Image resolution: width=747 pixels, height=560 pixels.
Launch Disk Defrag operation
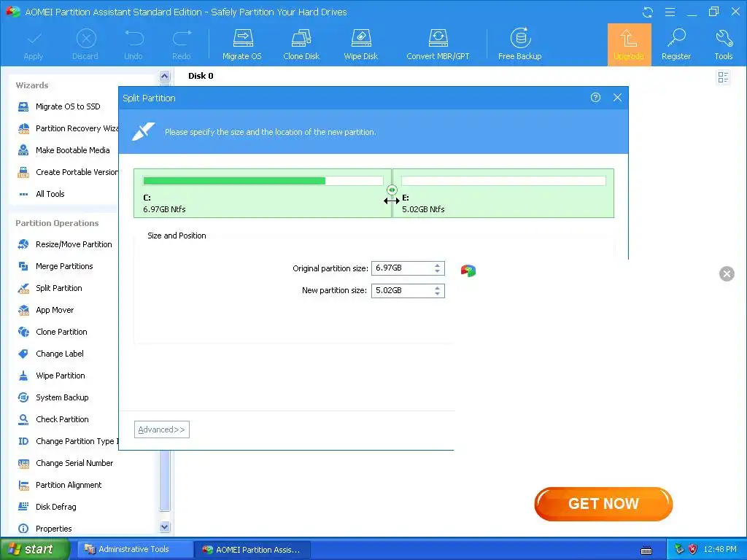pyautogui.click(x=47, y=507)
